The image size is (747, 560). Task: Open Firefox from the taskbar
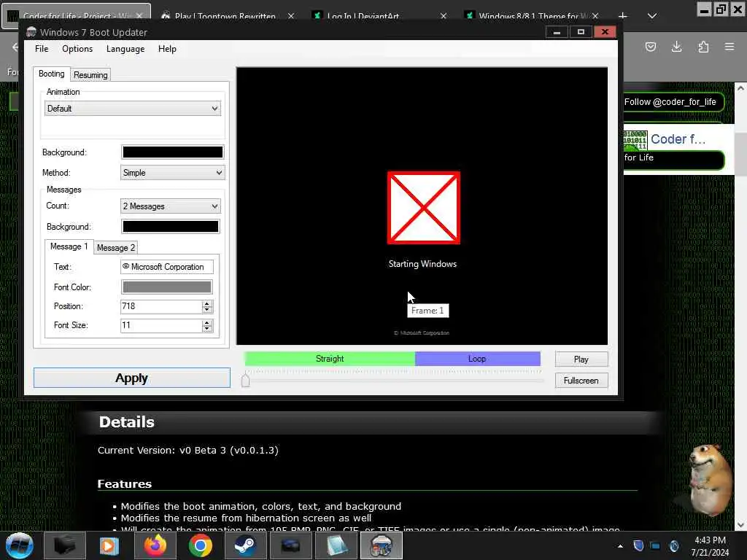(155, 545)
